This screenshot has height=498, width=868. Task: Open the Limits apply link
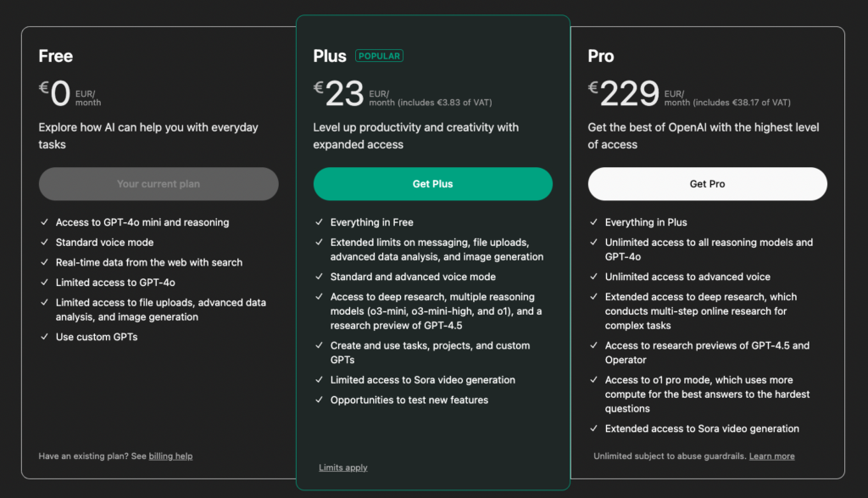point(342,467)
